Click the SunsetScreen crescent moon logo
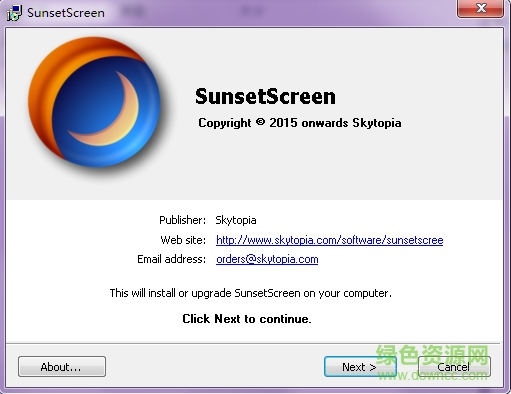This screenshot has height=394, width=511. point(95,103)
